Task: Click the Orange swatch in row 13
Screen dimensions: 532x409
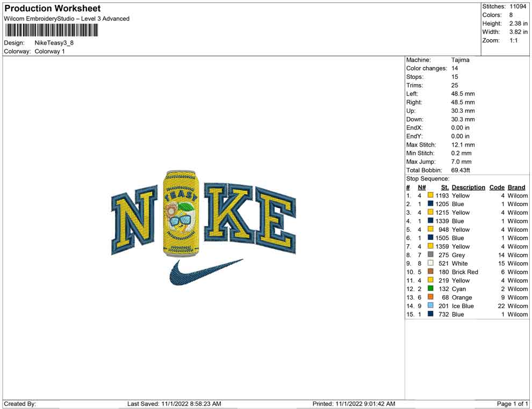Action: click(430, 297)
